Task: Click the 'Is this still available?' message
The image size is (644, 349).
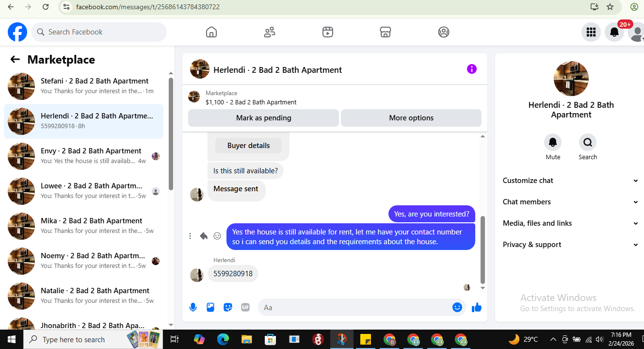Action: pyautogui.click(x=246, y=171)
